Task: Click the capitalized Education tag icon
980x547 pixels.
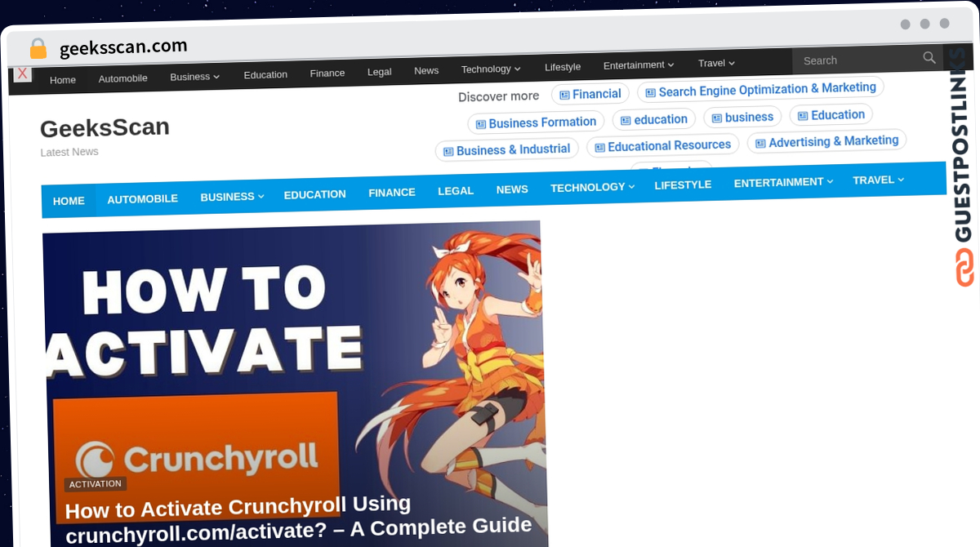Action: pos(803,116)
